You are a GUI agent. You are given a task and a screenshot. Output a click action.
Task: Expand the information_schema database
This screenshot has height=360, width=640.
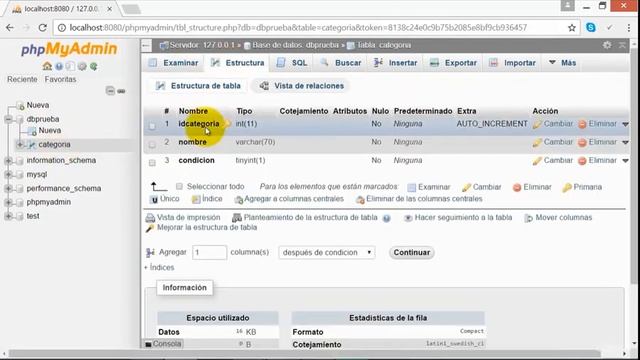pos(8,160)
